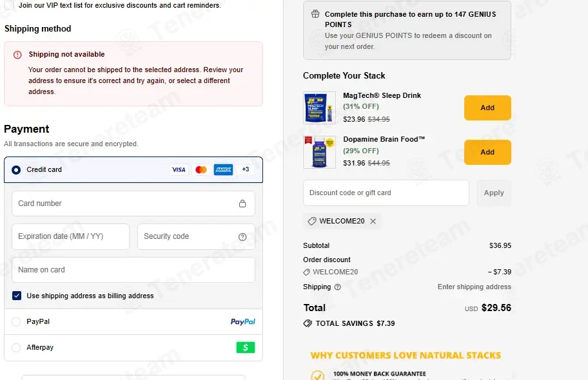
Task: Add MagTech Sleep Drink to the order
Action: click(x=487, y=108)
